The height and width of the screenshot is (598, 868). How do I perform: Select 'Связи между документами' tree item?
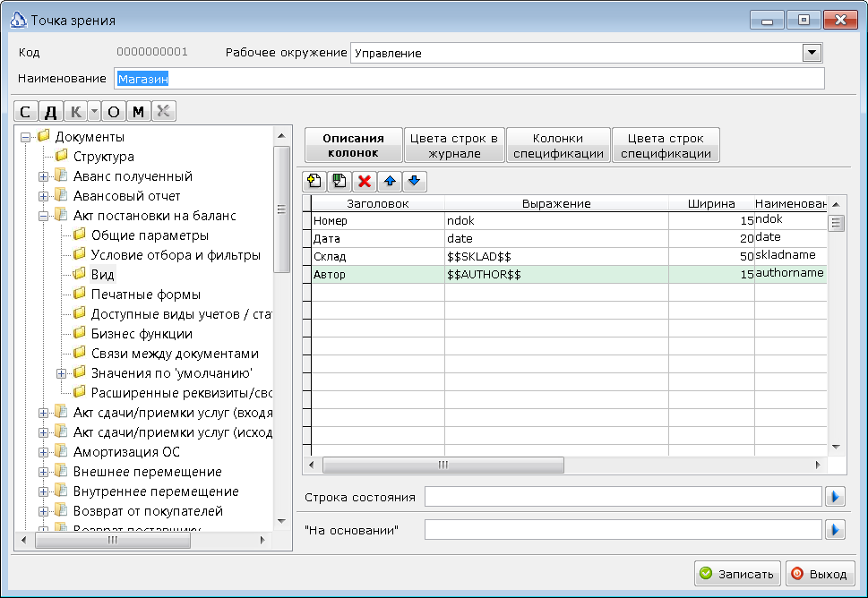point(175,354)
